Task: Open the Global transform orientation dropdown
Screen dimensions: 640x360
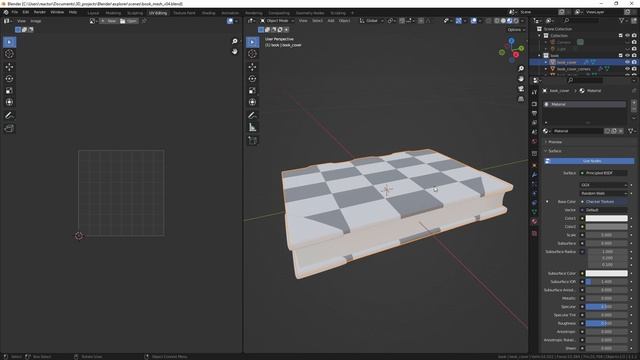Action: coord(371,21)
